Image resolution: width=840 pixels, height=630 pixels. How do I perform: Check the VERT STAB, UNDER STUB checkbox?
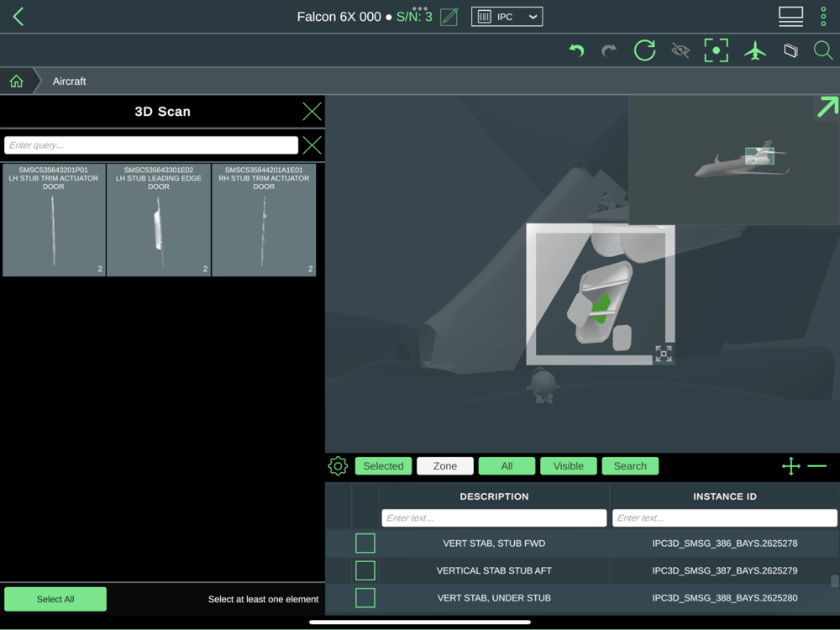click(365, 598)
